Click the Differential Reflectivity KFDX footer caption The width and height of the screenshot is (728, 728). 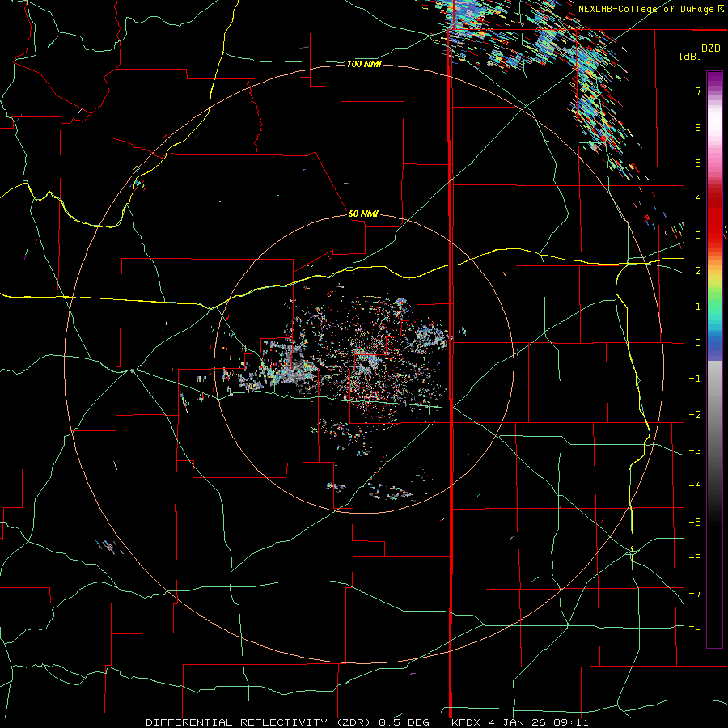point(367,722)
